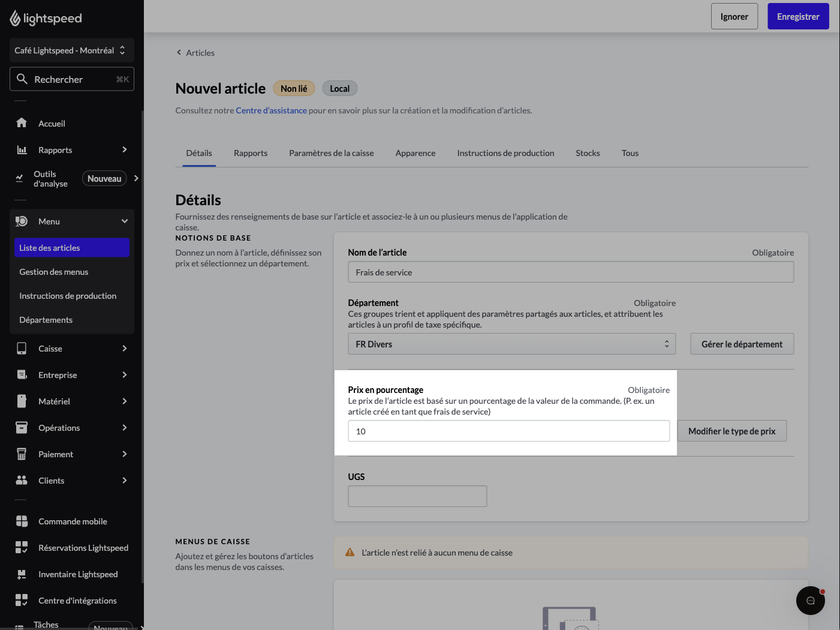Open the Instructions de production tab

pyautogui.click(x=505, y=154)
